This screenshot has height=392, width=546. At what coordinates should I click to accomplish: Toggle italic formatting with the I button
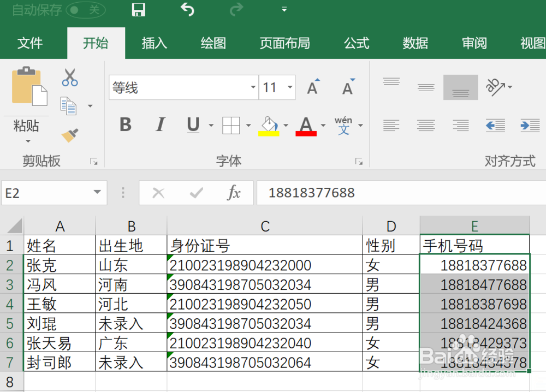click(x=160, y=125)
